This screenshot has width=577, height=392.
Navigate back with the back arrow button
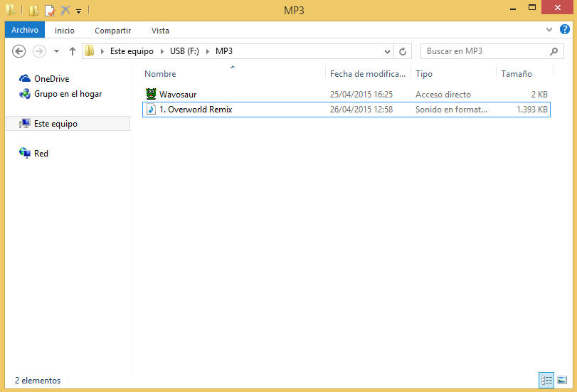point(19,52)
